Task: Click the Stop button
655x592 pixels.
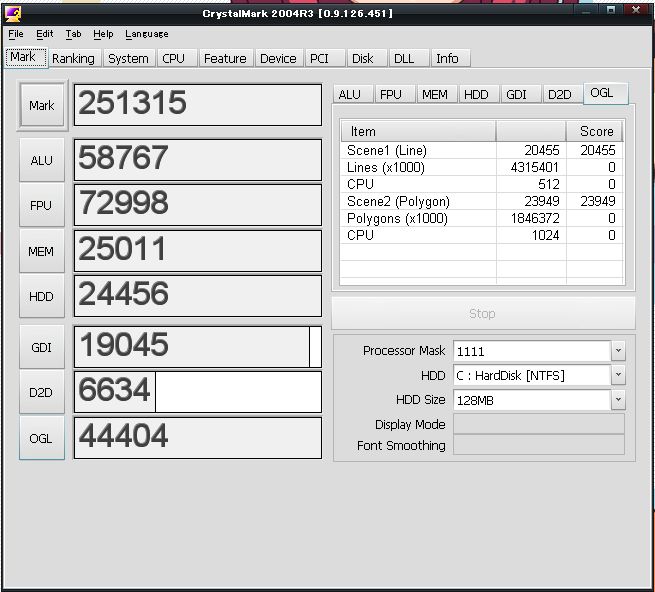Action: coord(483,313)
